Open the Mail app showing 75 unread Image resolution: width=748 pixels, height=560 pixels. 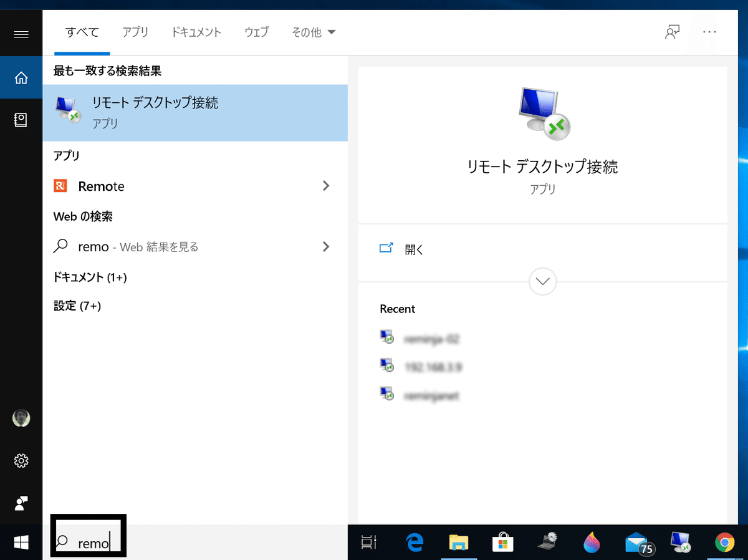635,543
